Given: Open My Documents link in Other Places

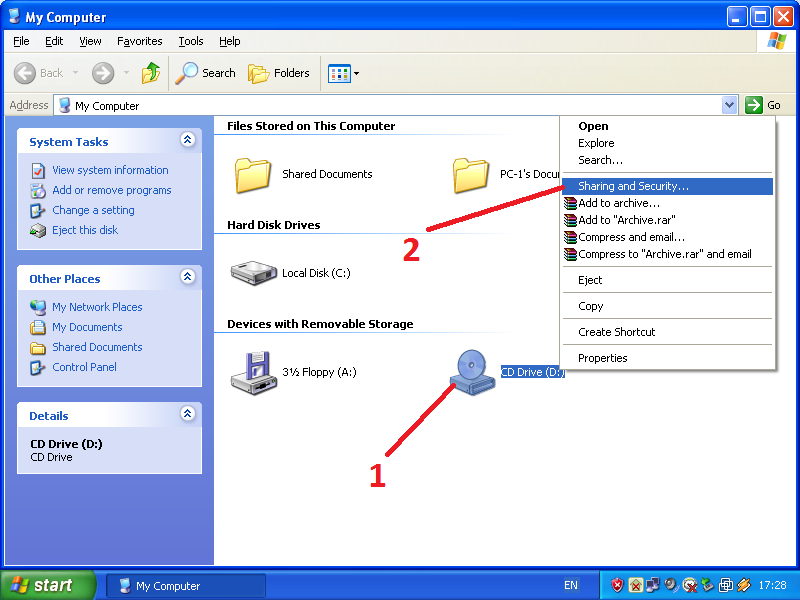Looking at the screenshot, I should [87, 327].
